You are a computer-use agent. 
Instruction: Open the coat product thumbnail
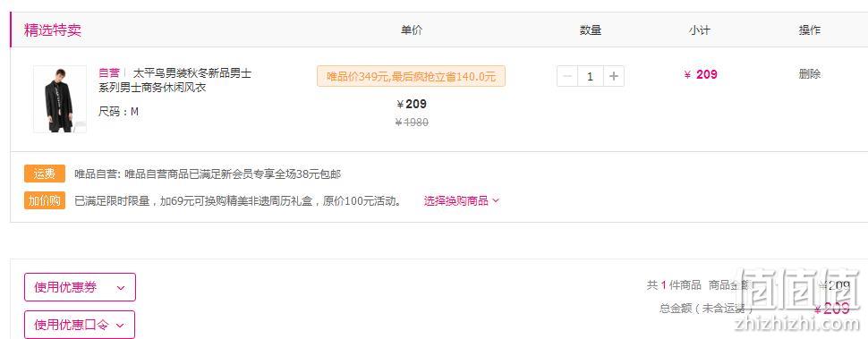coord(60,99)
